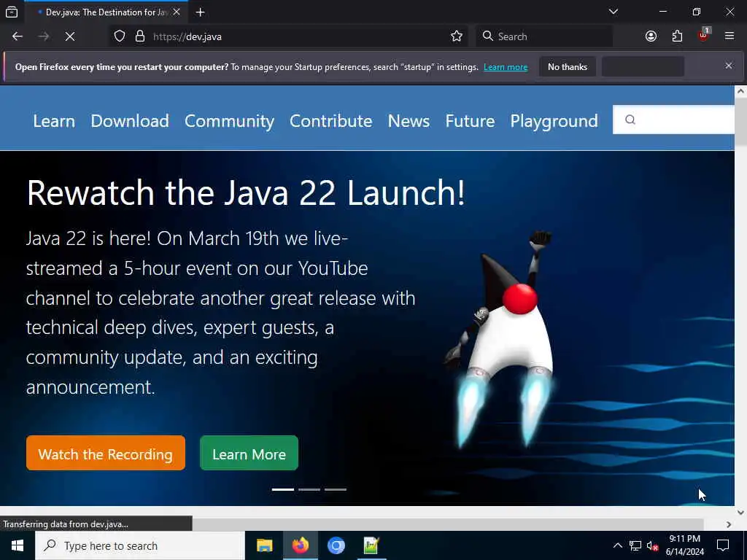
Task: Open the Learn menu on dev.java
Action: [54, 121]
